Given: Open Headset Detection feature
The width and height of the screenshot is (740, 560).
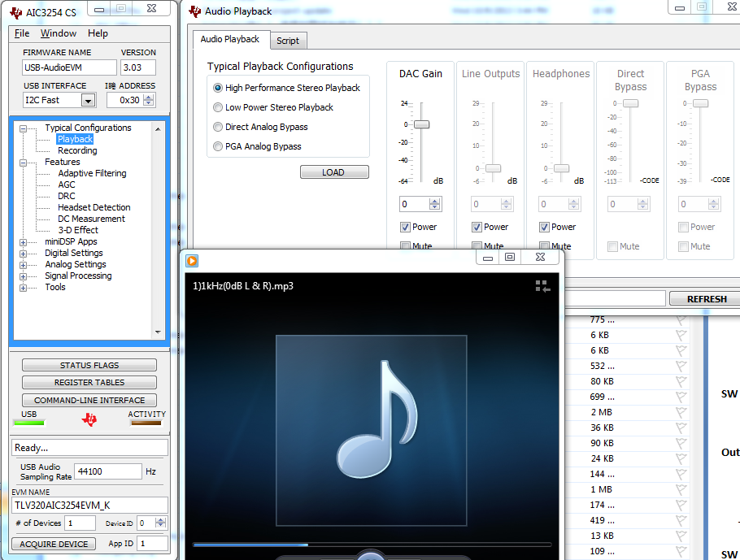Looking at the screenshot, I should tap(94, 207).
